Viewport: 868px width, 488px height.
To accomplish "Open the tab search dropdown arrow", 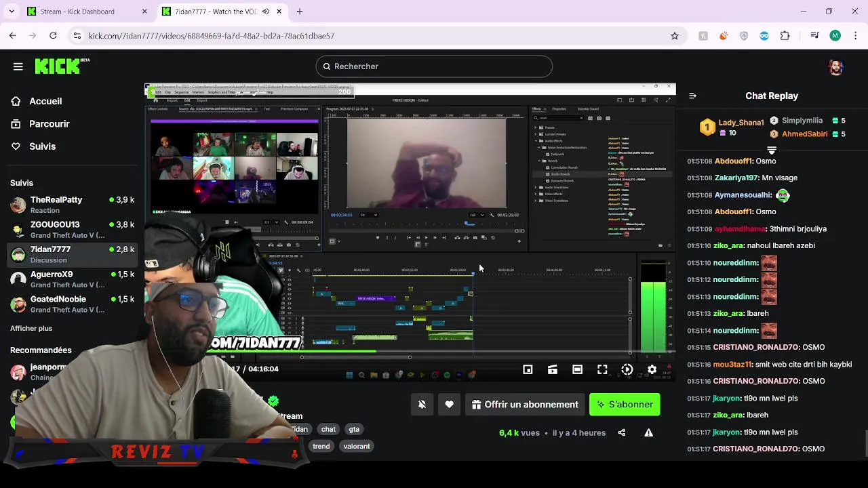I will coord(12,12).
